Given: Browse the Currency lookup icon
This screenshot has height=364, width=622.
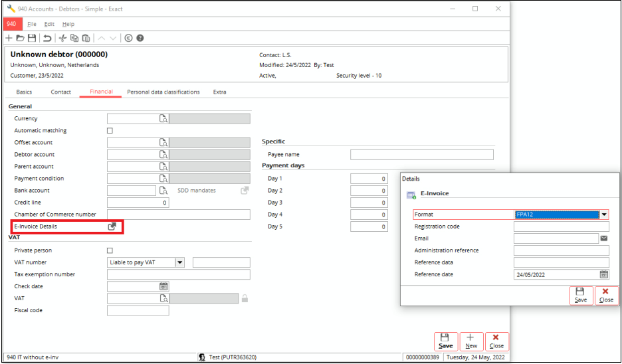Looking at the screenshot, I should (163, 119).
